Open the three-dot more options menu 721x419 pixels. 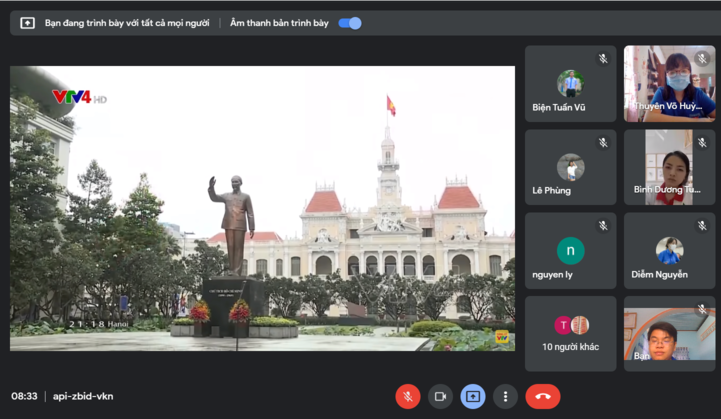pos(506,396)
